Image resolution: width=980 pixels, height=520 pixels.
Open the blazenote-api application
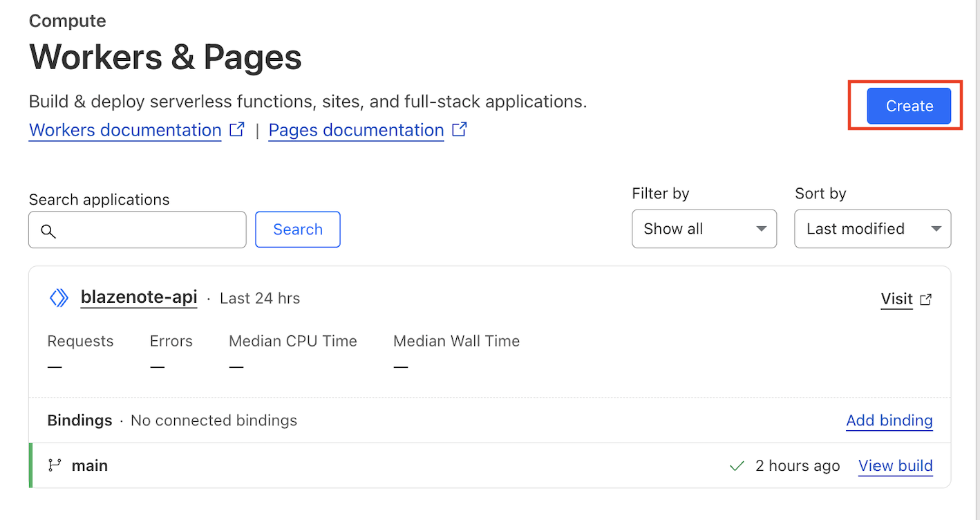point(139,297)
